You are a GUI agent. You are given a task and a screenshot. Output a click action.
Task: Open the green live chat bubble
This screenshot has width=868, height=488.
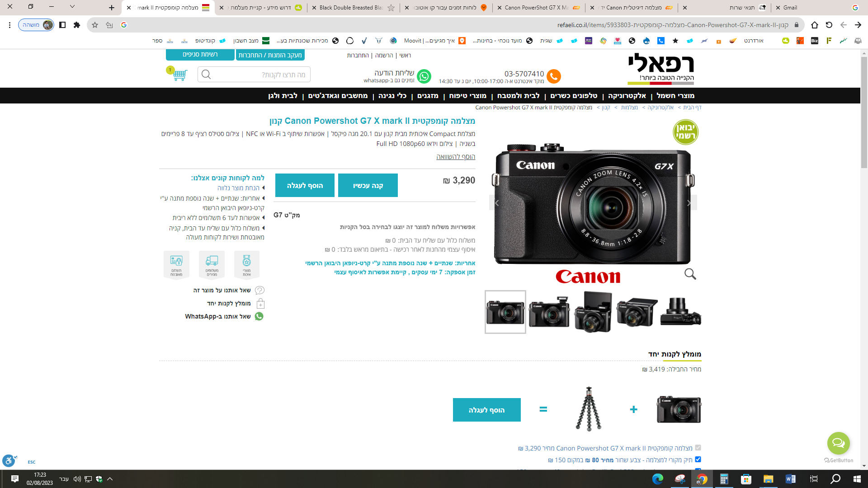tap(838, 443)
